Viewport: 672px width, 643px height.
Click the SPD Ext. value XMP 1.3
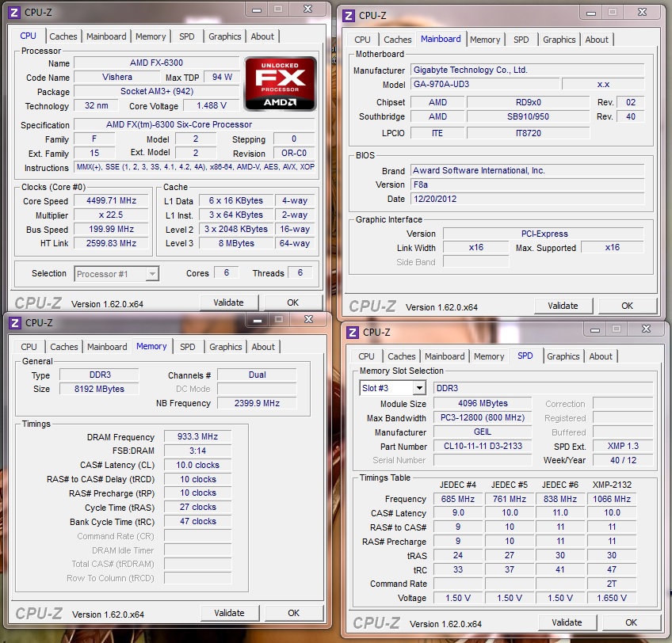pyautogui.click(x=623, y=446)
